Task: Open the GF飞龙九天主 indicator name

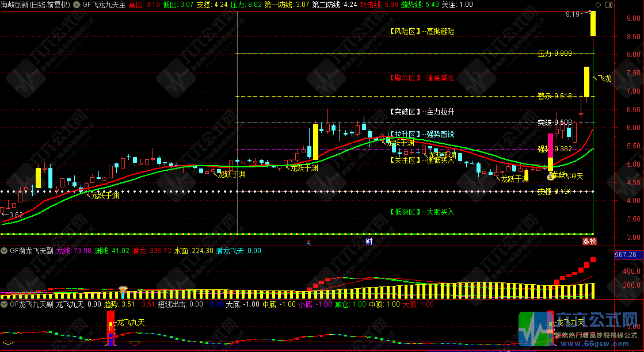Action: pyautogui.click(x=104, y=5)
